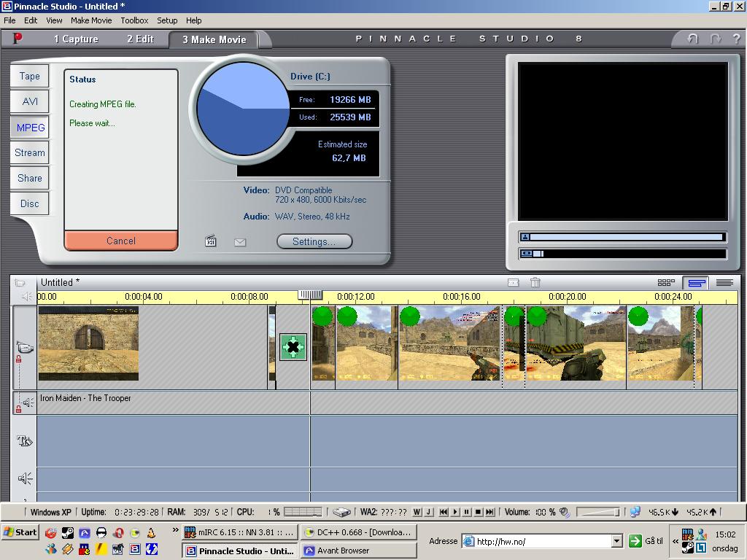Click the Redo arrow icon
Image resolution: width=747 pixels, height=560 pixels.
(715, 39)
